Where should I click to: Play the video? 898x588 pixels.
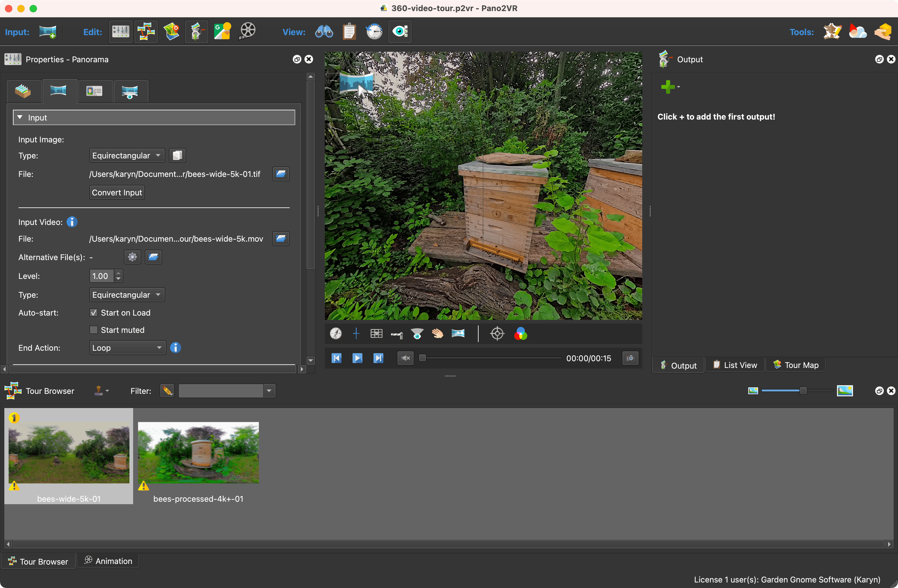357,358
